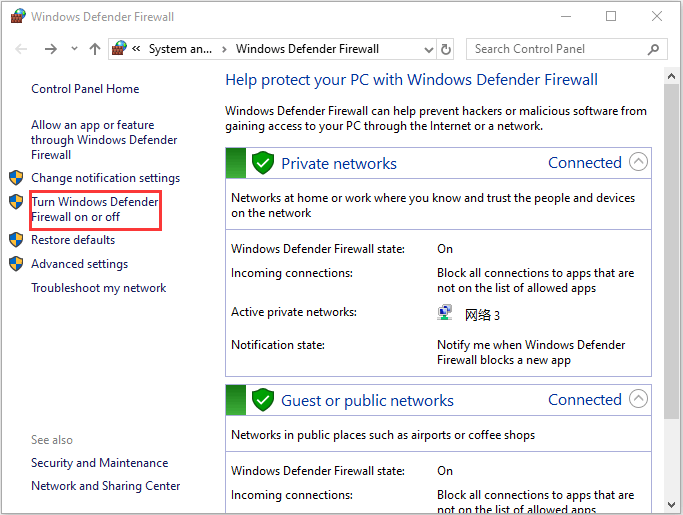Go forward with the forward arrow
This screenshot has height=515, width=683.
(51, 49)
